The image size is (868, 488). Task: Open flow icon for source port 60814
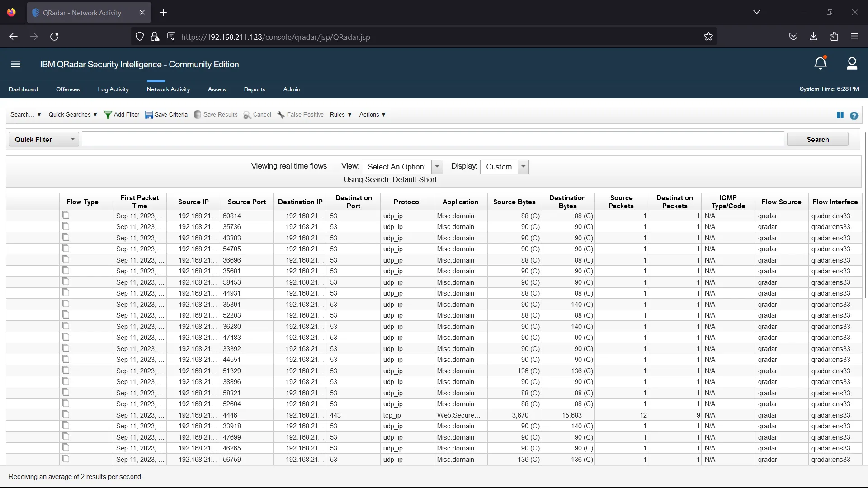coord(66,216)
